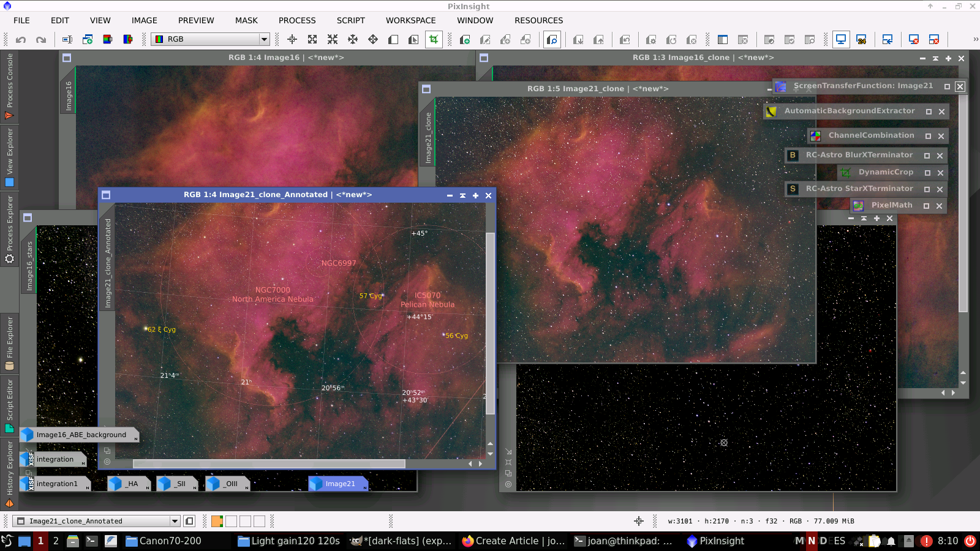Click the ChannelCombination process icon
The image size is (980, 551).
(815, 136)
